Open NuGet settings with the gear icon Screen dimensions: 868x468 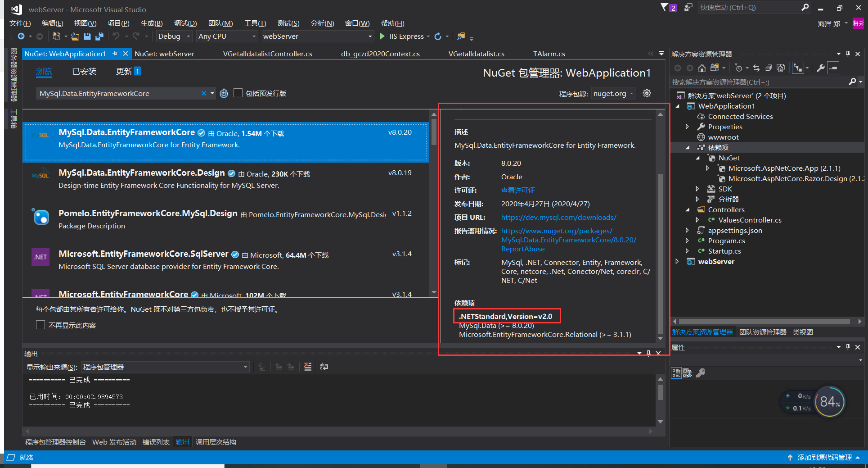tap(647, 93)
